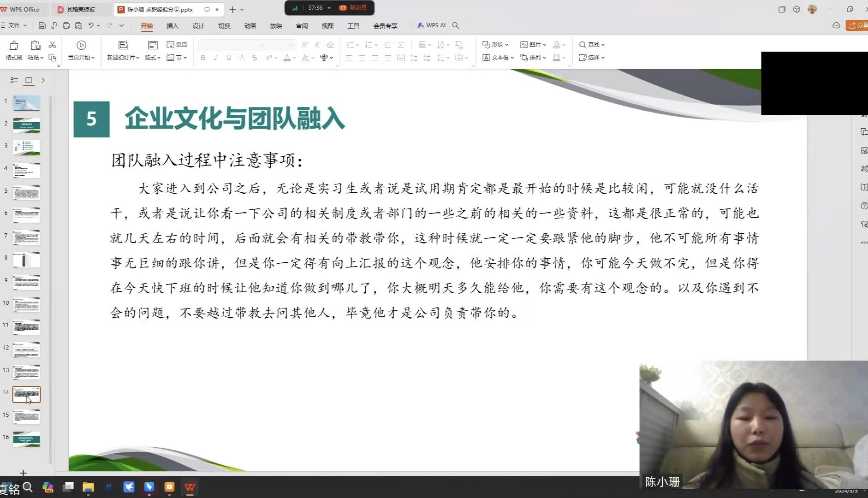Switch to outline view icon in the slide panel
Screen dimensions: 868x498
click(14, 80)
